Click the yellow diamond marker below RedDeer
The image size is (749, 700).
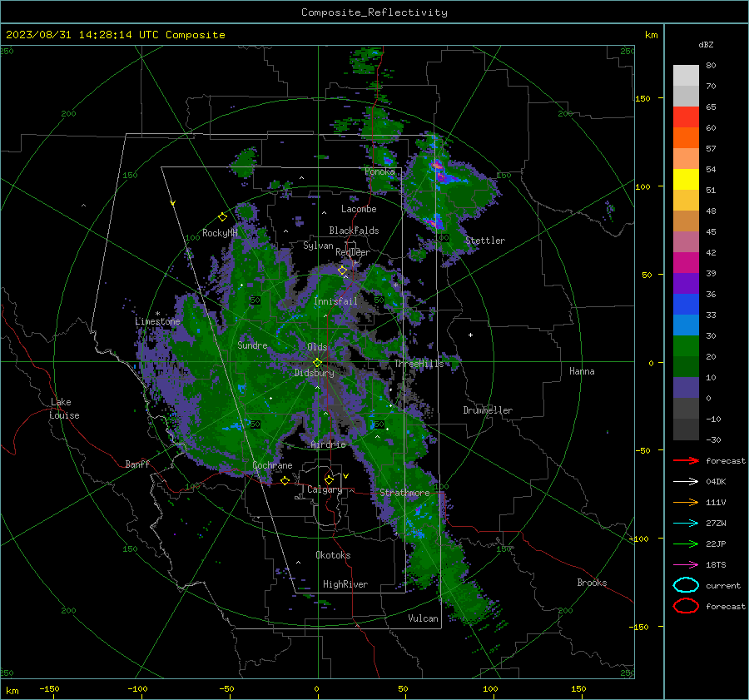pyautogui.click(x=343, y=271)
